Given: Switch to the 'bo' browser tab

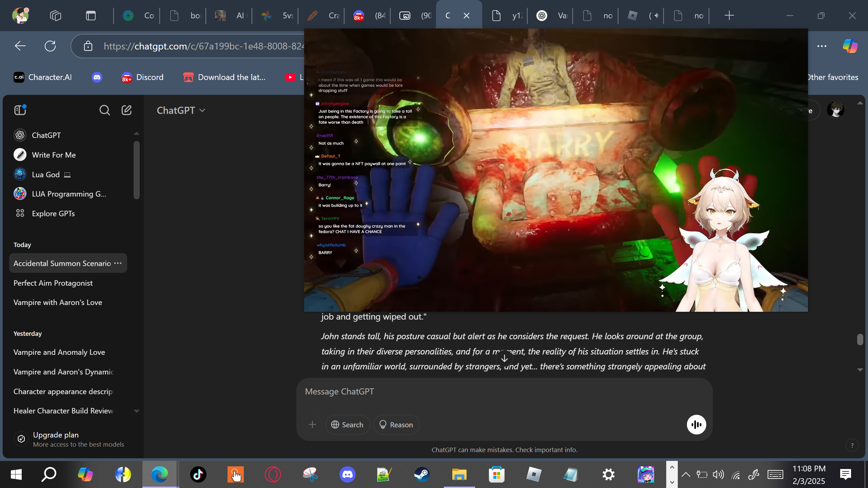Looking at the screenshot, I should tap(184, 16).
